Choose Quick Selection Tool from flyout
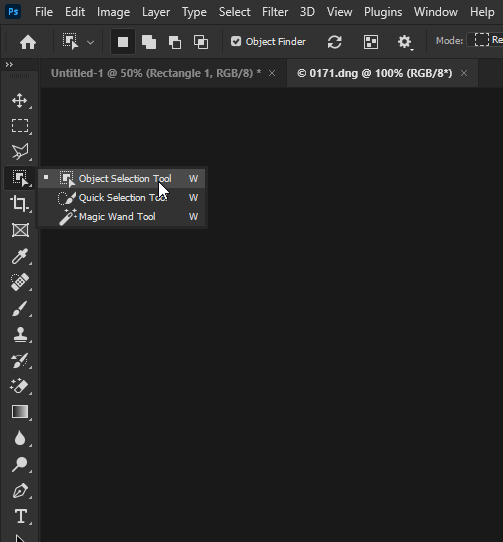This screenshot has width=503, height=542. tap(121, 198)
